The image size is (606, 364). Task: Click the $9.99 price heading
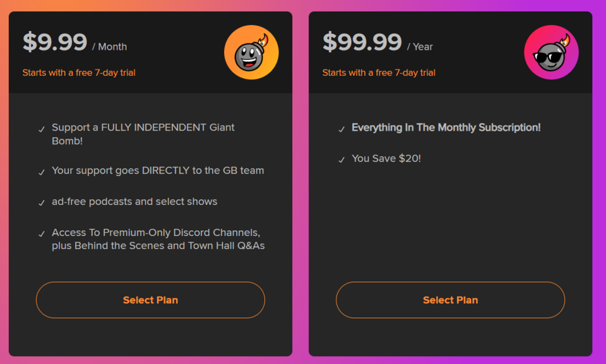click(x=55, y=42)
